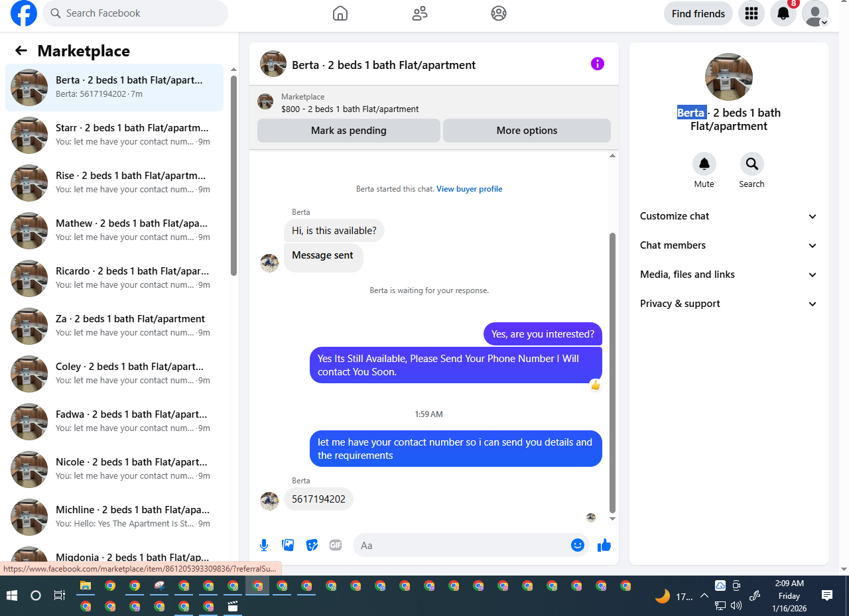Open the notifications bell with 8 badge
This screenshot has height=616, width=849.
coord(783,13)
